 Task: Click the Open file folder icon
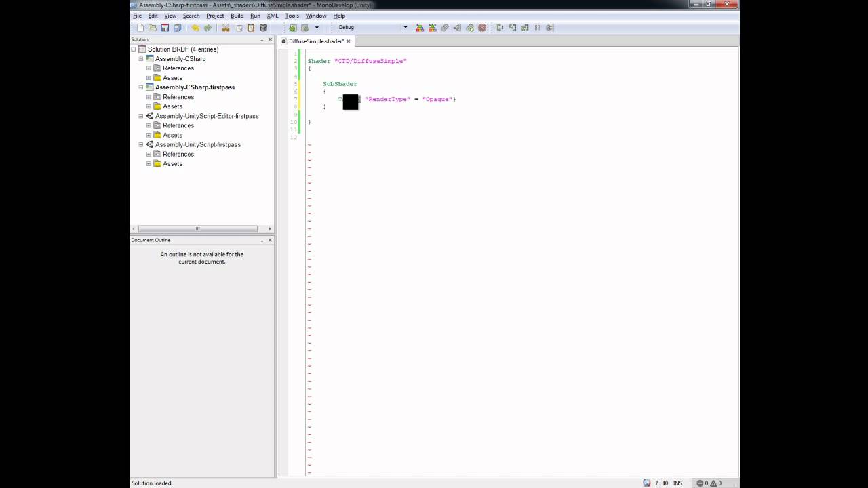tap(153, 28)
